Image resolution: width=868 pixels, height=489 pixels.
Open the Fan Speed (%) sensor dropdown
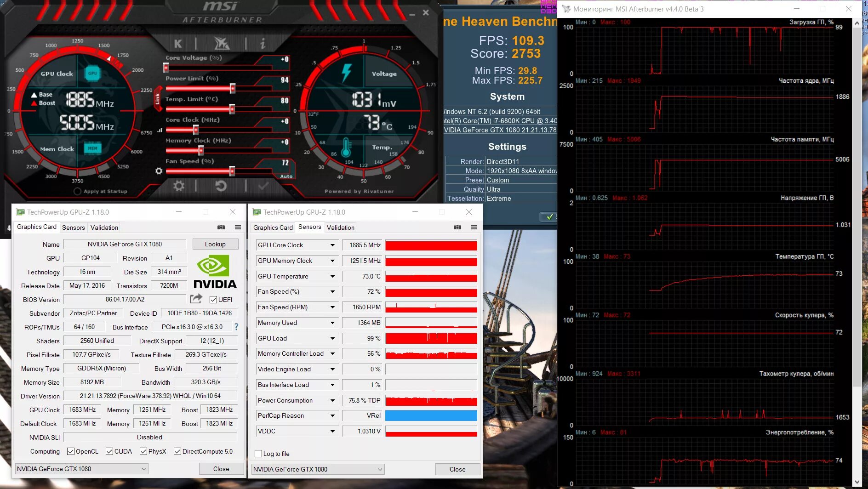click(332, 291)
